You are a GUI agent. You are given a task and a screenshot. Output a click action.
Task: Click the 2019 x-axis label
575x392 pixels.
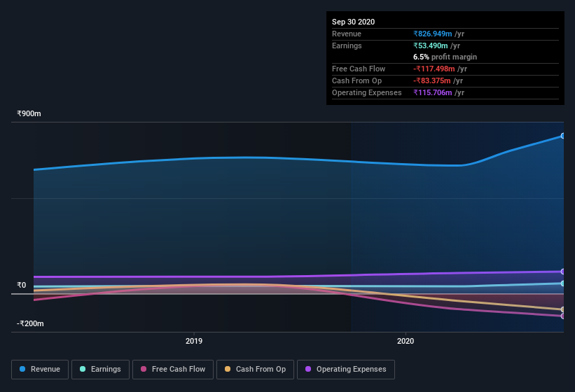point(193,341)
